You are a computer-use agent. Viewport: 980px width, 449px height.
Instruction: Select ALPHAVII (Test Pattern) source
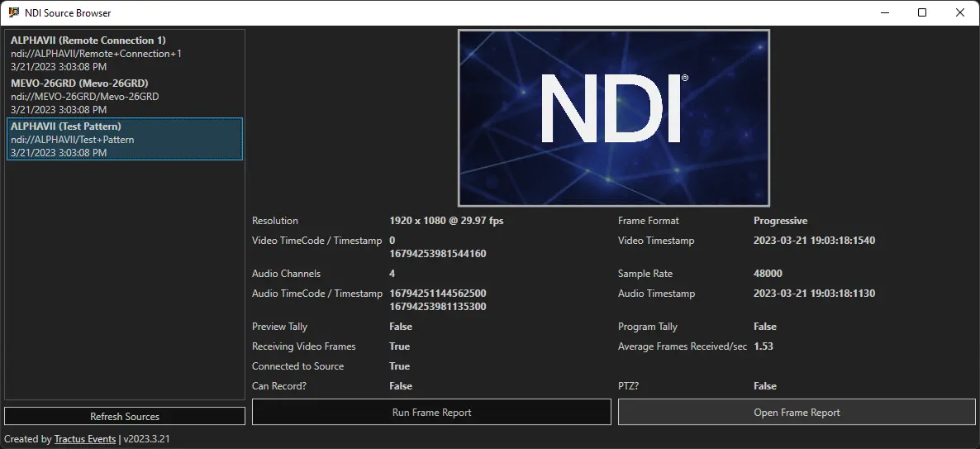124,139
